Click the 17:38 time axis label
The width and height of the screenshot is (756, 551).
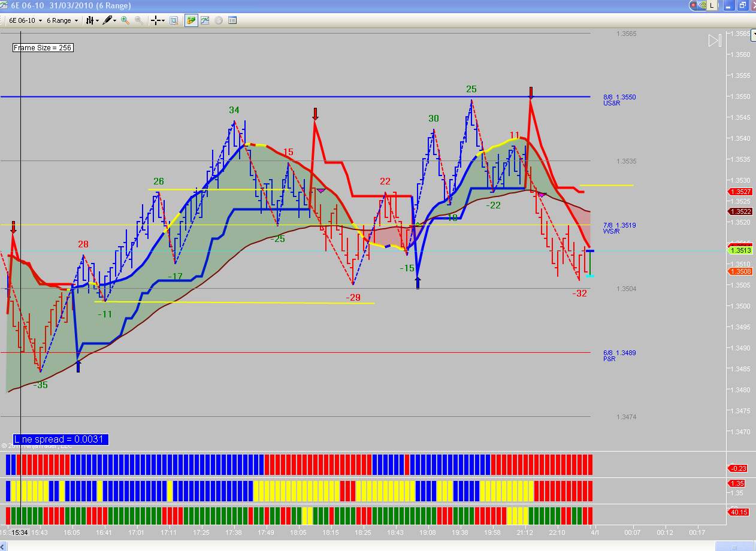tap(234, 532)
